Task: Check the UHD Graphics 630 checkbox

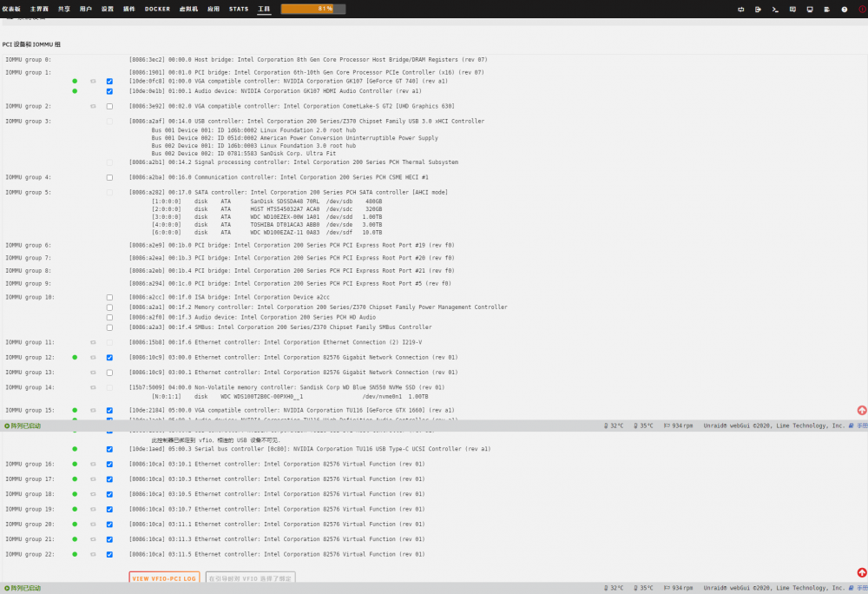Action: (109, 106)
